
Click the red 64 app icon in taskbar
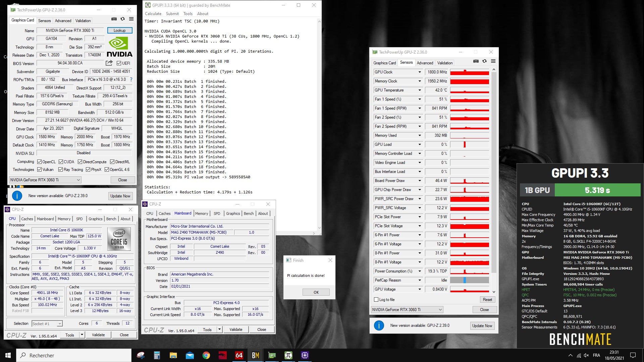pyautogui.click(x=239, y=355)
